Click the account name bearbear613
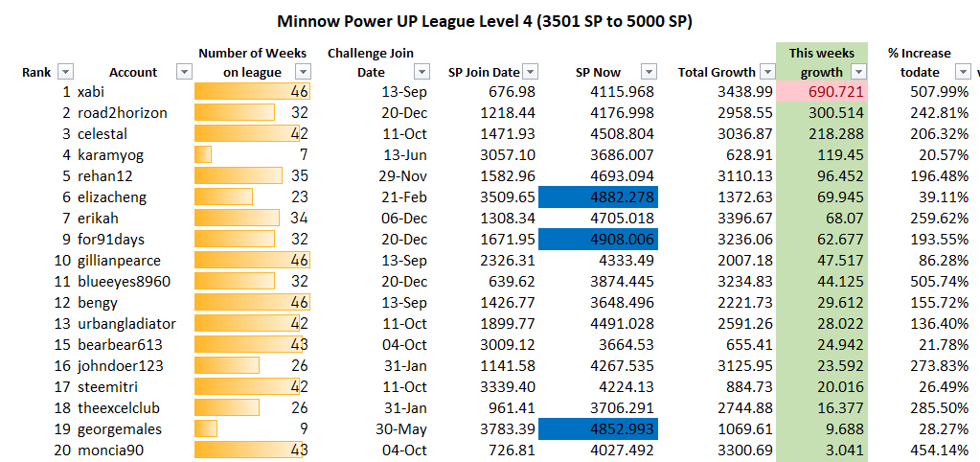This screenshot has width=980, height=462. [118, 345]
